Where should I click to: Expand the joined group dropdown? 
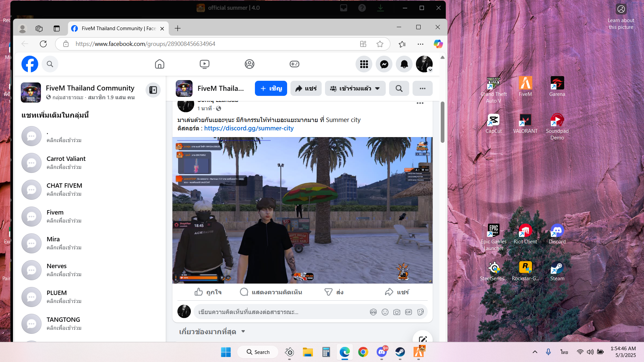pyautogui.click(x=355, y=88)
